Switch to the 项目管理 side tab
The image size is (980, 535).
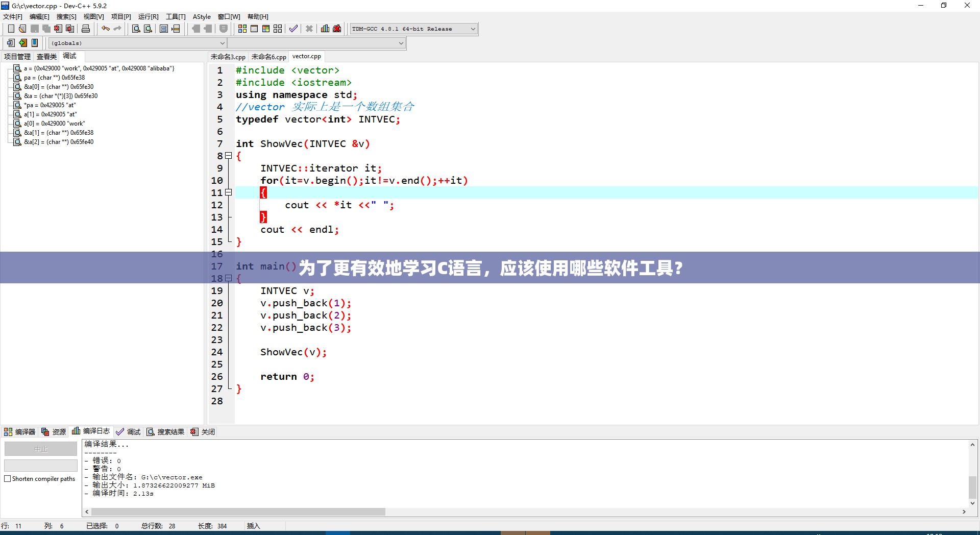click(17, 57)
